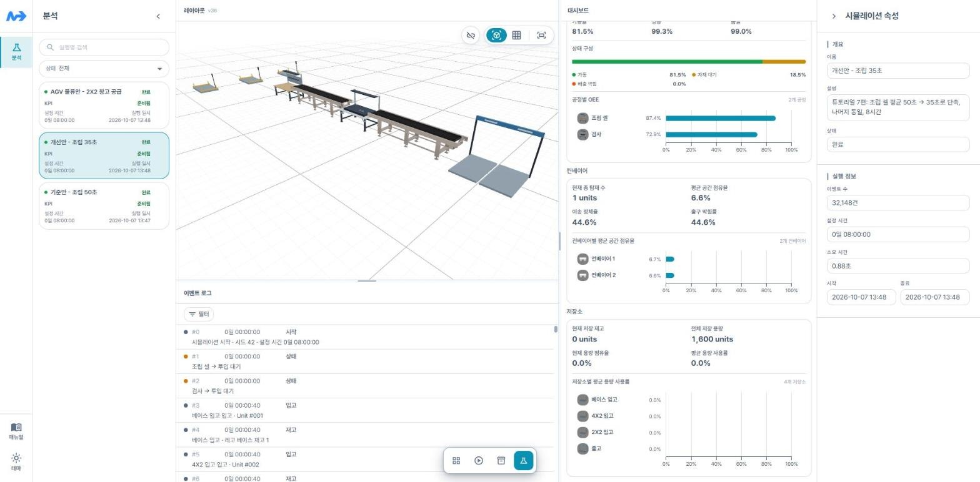Click the app logo at top left

[16, 16]
